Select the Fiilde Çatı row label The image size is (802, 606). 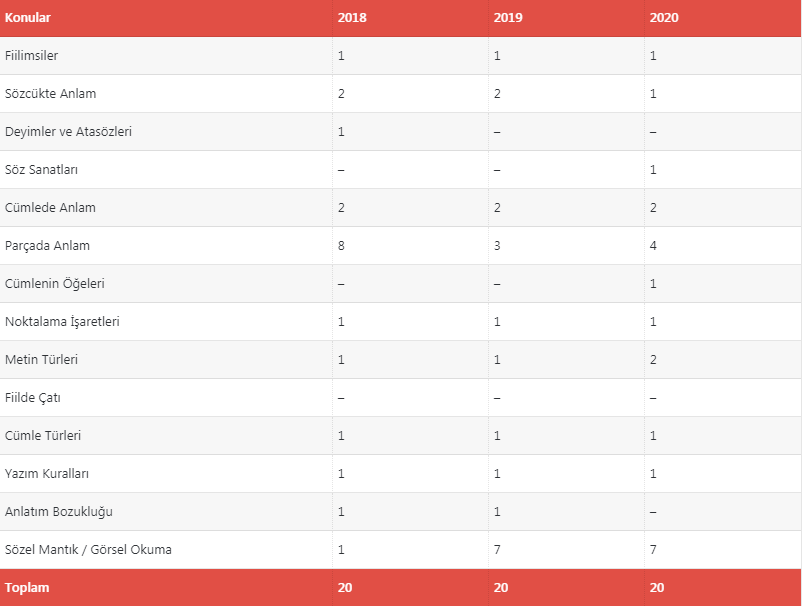tap(32, 397)
